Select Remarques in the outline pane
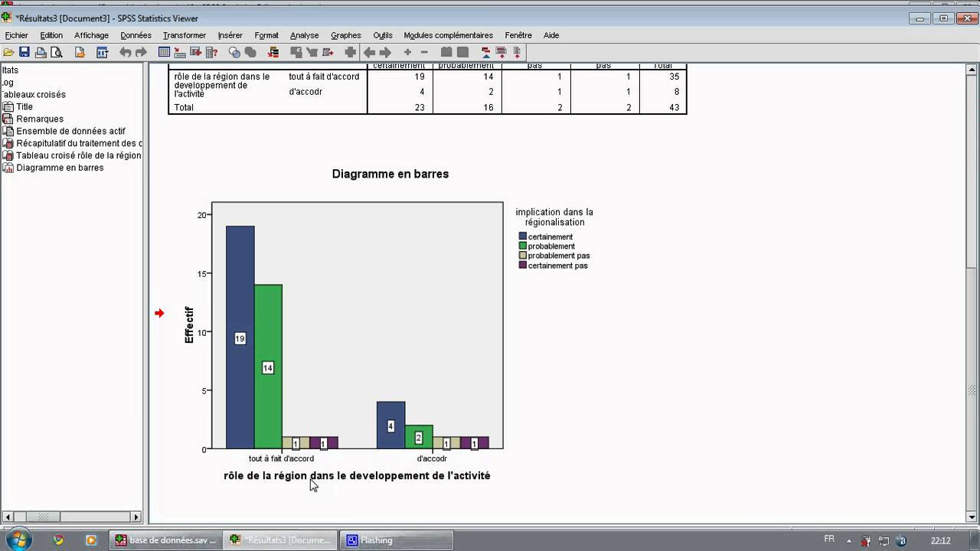This screenshot has width=980, height=551. (x=40, y=119)
